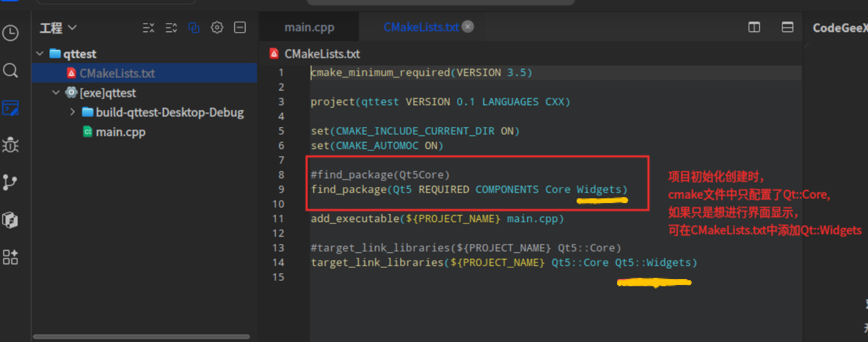Open the search view in the sidebar
The image size is (868, 342).
[x=11, y=71]
